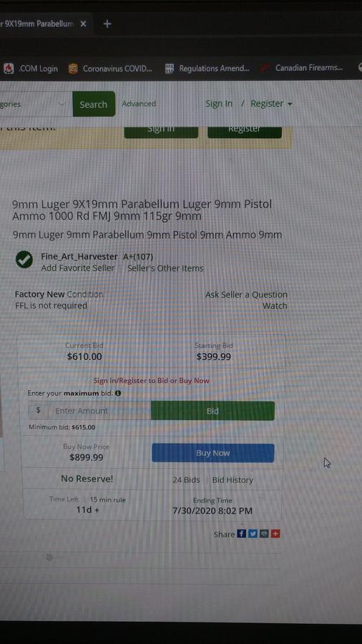
Task: Click the green Search button
Action: coord(94,104)
